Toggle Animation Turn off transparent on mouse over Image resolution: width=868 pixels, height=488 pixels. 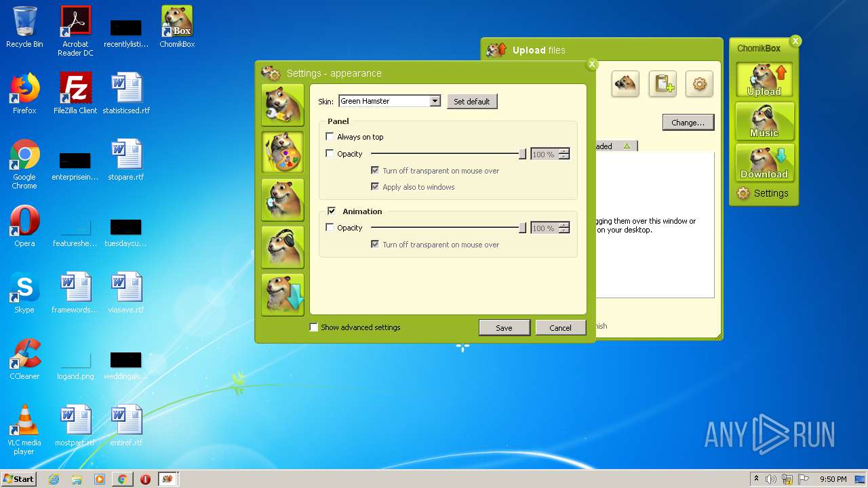pos(375,245)
